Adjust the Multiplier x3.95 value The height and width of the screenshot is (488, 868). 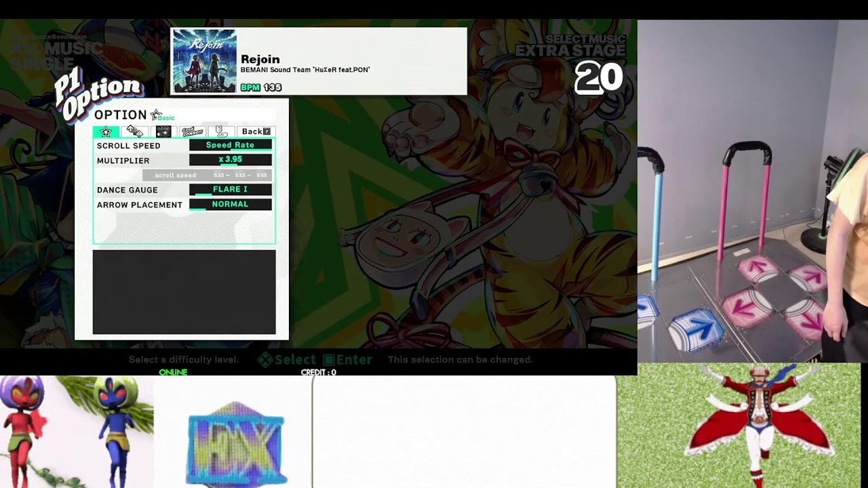[x=231, y=160]
